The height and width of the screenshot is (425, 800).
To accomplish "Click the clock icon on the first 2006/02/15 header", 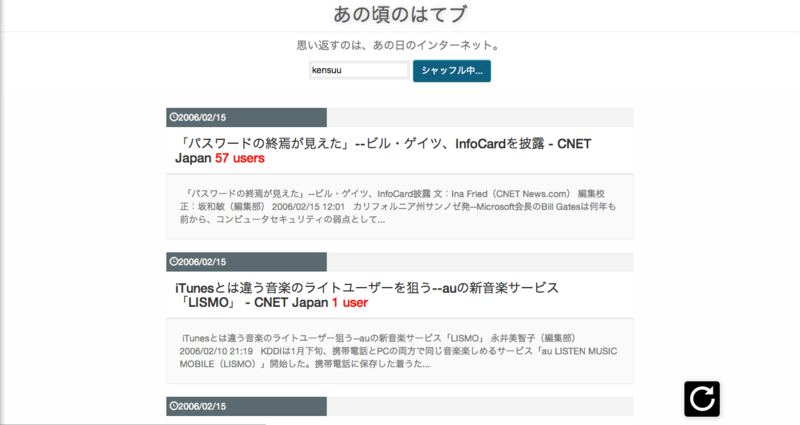I will coord(173,117).
